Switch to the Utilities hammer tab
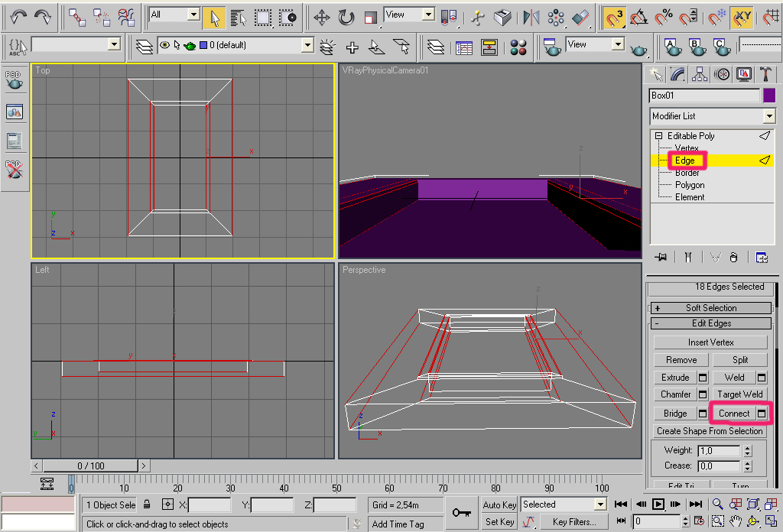This screenshot has height=532, width=783. pyautogui.click(x=765, y=74)
